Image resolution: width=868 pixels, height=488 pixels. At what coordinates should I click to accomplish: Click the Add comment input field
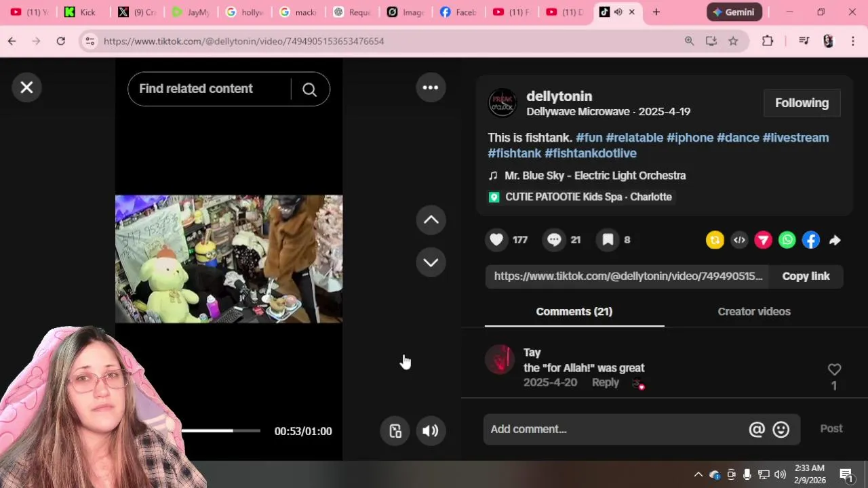(x=614, y=429)
